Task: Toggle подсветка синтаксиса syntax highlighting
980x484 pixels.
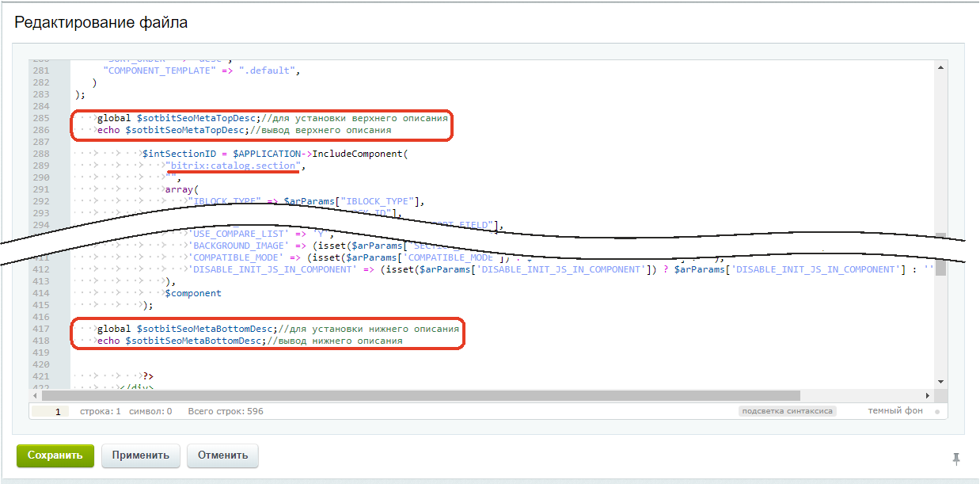Action: [787, 411]
